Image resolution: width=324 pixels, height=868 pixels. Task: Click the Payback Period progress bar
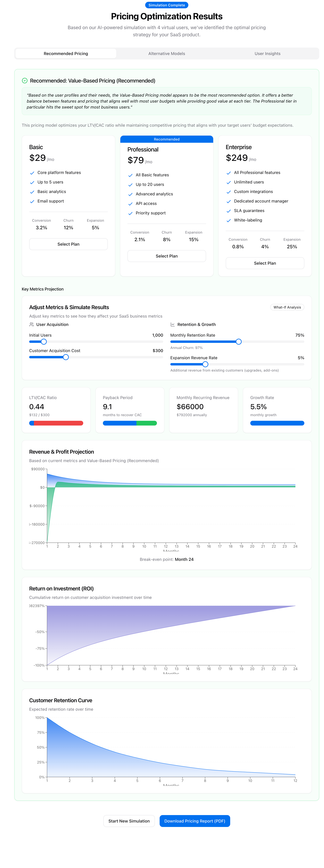click(130, 423)
